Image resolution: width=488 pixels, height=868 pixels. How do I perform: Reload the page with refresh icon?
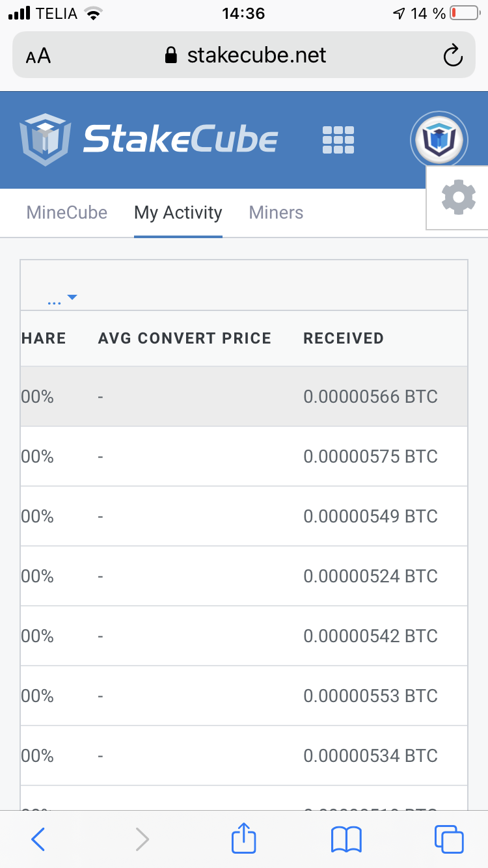pyautogui.click(x=452, y=56)
